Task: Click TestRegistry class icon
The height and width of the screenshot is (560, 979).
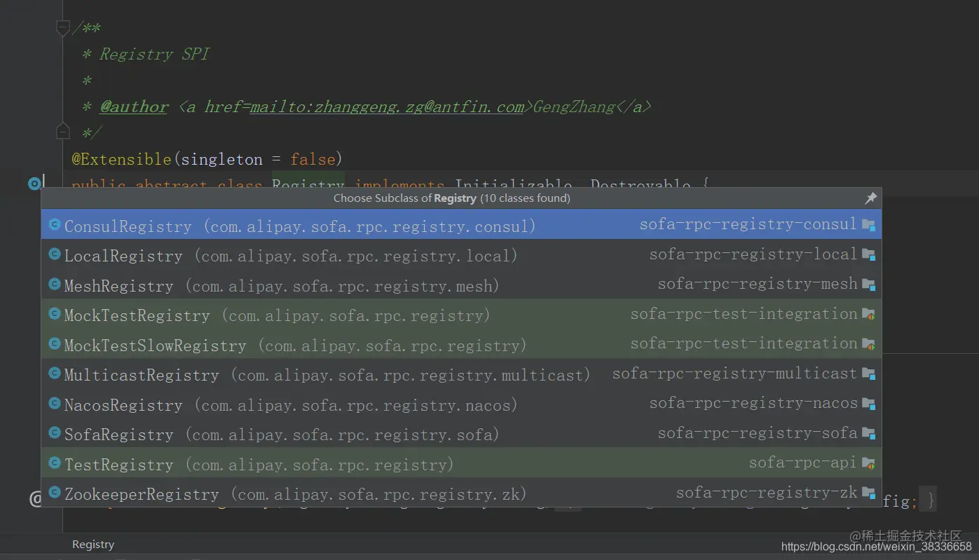Action: (55, 463)
